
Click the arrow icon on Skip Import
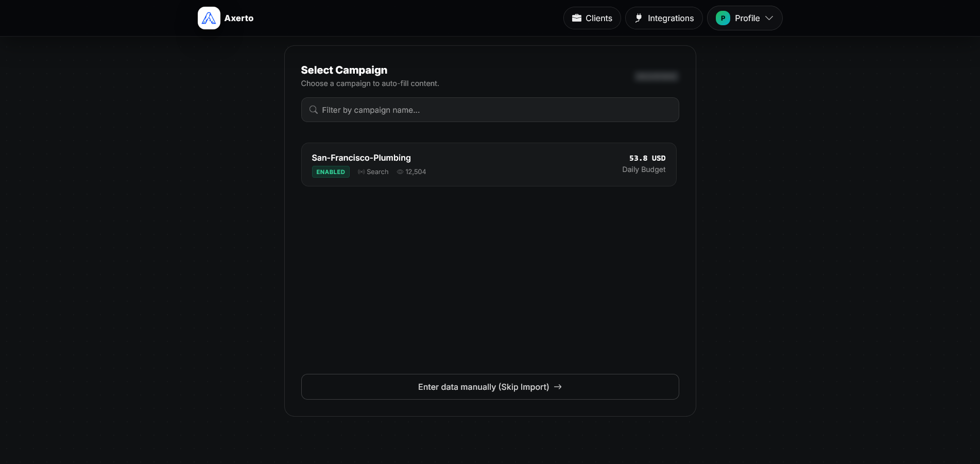[558, 387]
